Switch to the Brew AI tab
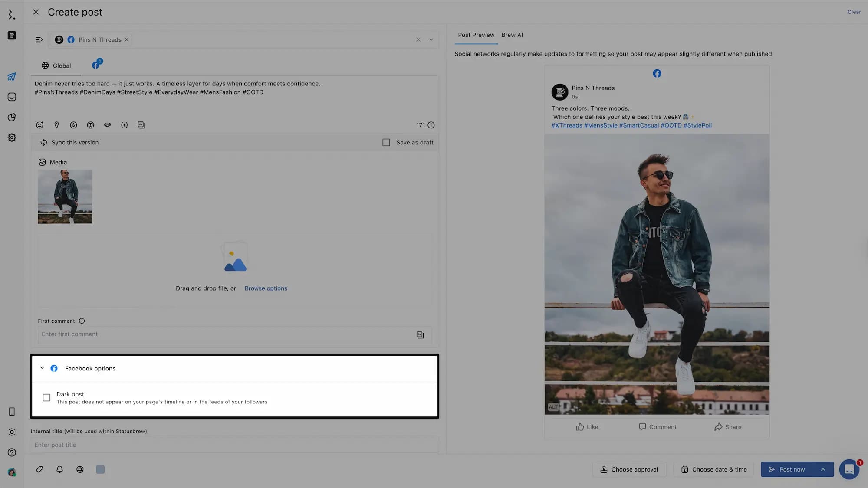868x488 pixels. point(512,35)
